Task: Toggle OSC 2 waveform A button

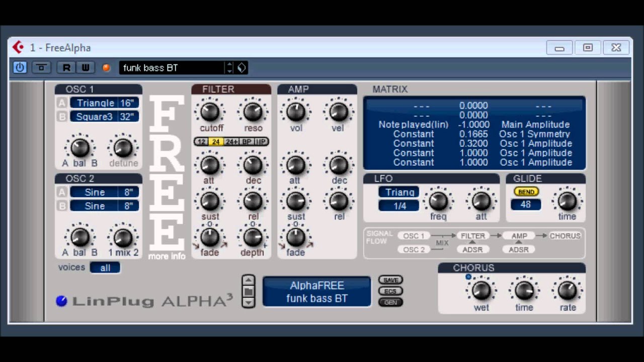Action: pos(62,192)
